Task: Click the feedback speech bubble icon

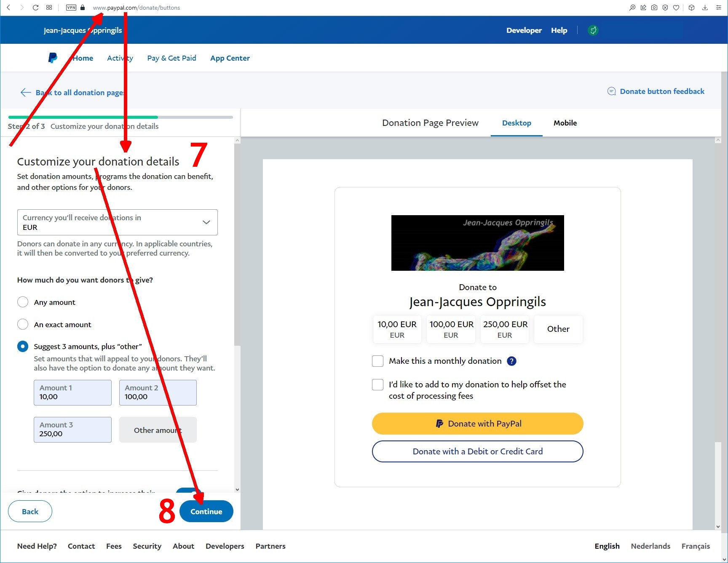Action: 611,91
